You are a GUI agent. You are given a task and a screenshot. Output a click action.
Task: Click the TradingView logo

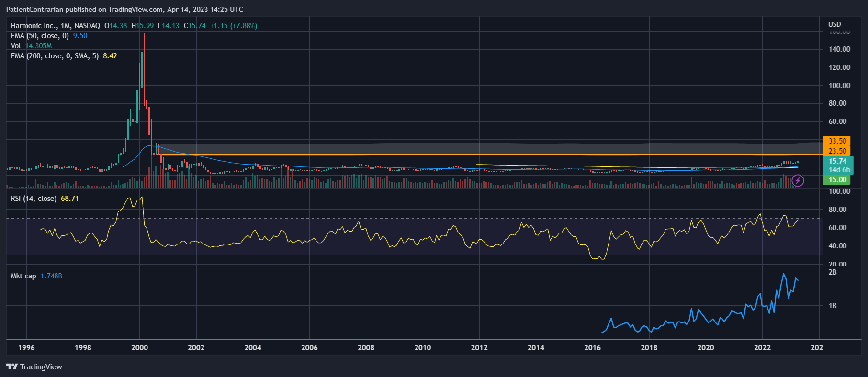[34, 366]
